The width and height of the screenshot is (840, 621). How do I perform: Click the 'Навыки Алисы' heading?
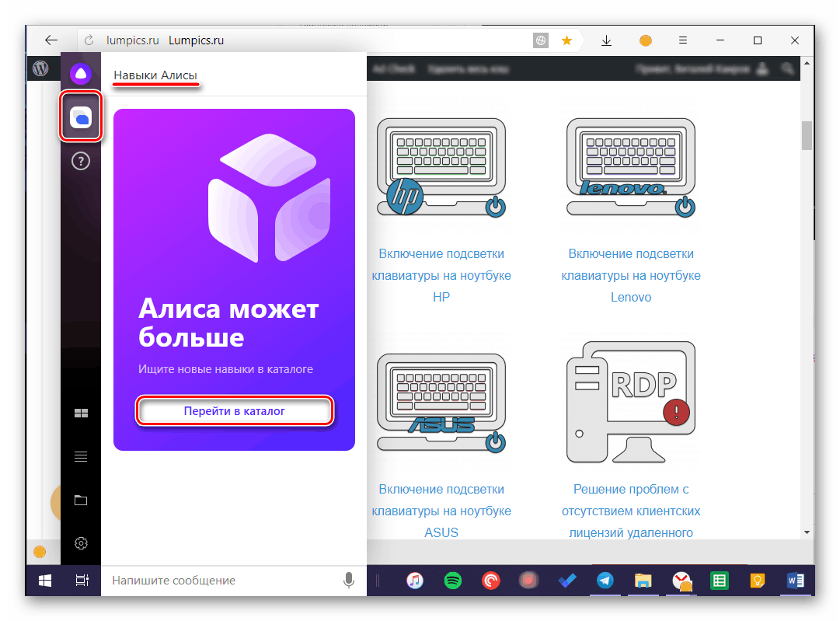pyautogui.click(x=155, y=75)
